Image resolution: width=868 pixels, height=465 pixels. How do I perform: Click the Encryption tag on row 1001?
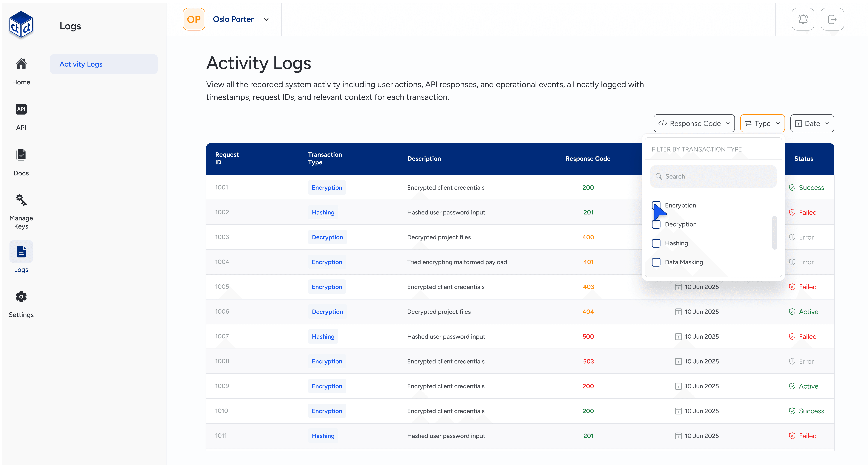pyautogui.click(x=326, y=188)
